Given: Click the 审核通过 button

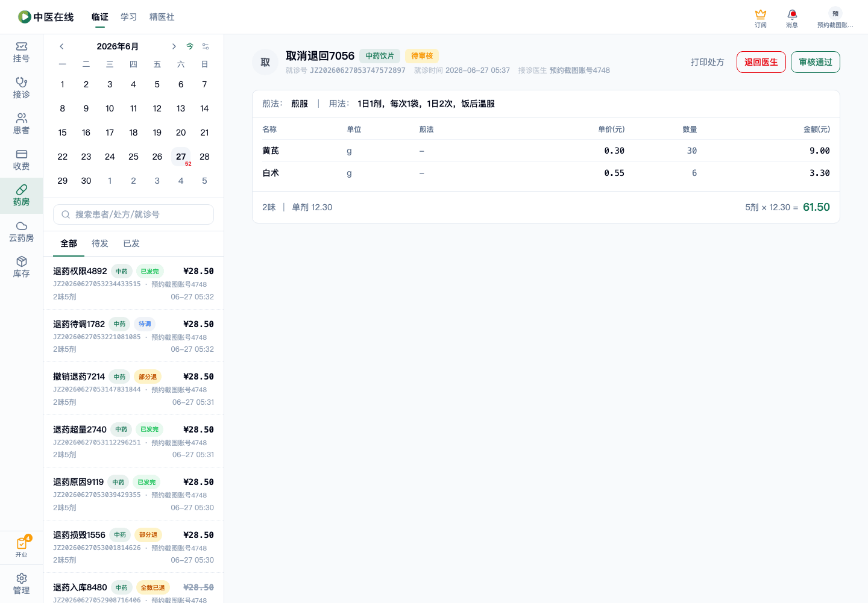Looking at the screenshot, I should coord(816,62).
